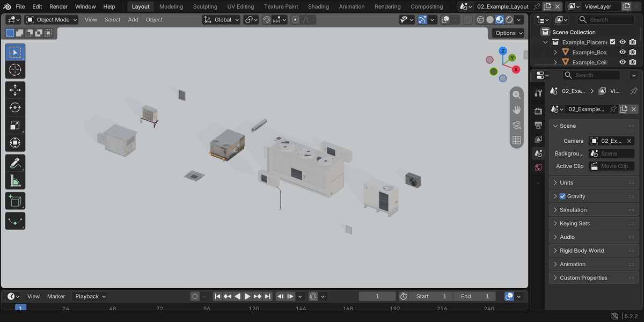Toggle viewport gizmos display button

coord(423,19)
